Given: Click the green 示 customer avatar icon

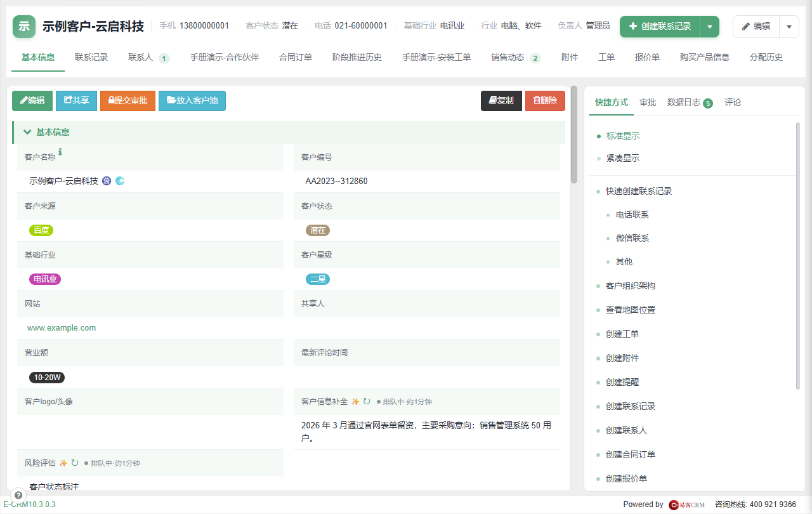Looking at the screenshot, I should (x=24, y=27).
